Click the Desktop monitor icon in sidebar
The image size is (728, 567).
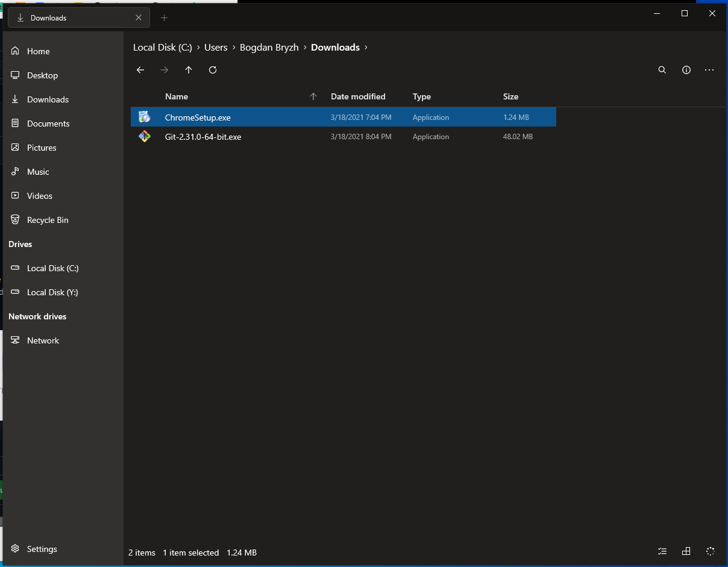15,75
